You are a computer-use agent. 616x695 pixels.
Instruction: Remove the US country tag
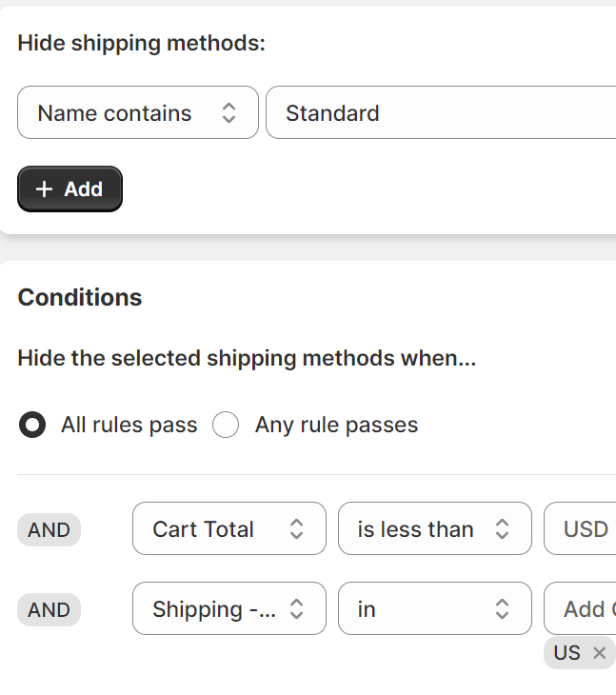coord(599,653)
